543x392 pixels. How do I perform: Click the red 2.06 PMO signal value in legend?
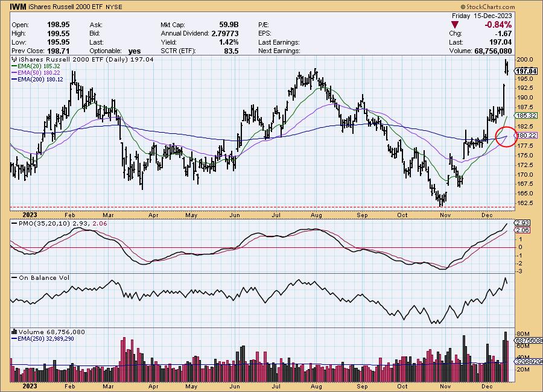[100, 224]
